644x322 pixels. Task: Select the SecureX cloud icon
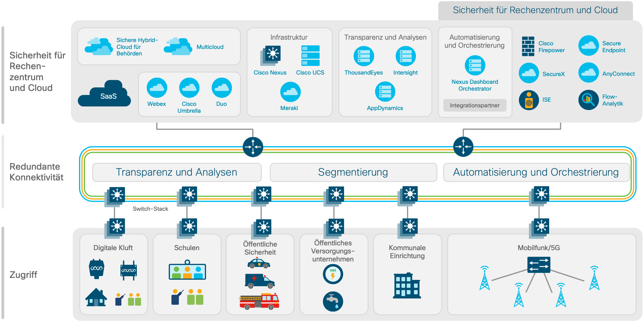click(529, 73)
